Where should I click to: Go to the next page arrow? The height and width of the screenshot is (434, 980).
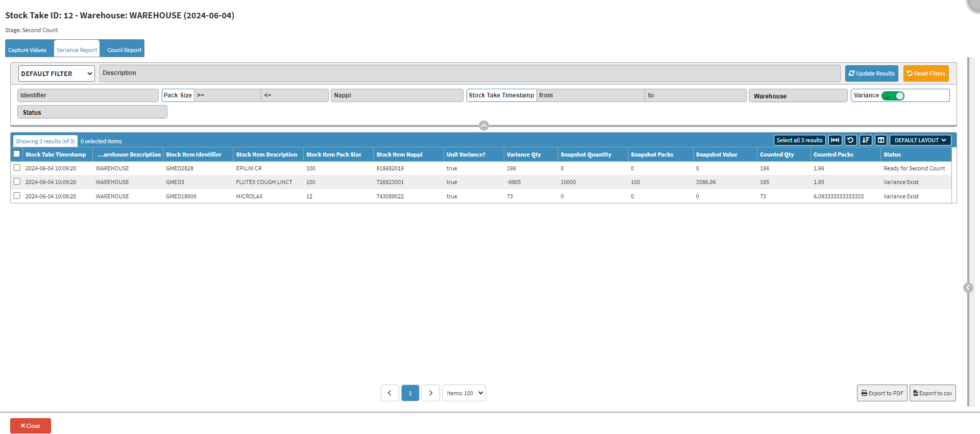click(x=431, y=393)
